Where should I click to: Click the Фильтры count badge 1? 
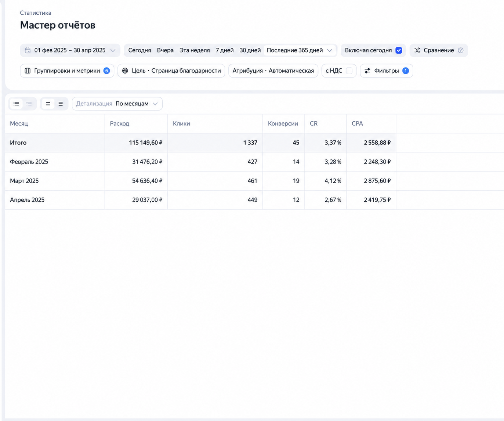coord(406,71)
